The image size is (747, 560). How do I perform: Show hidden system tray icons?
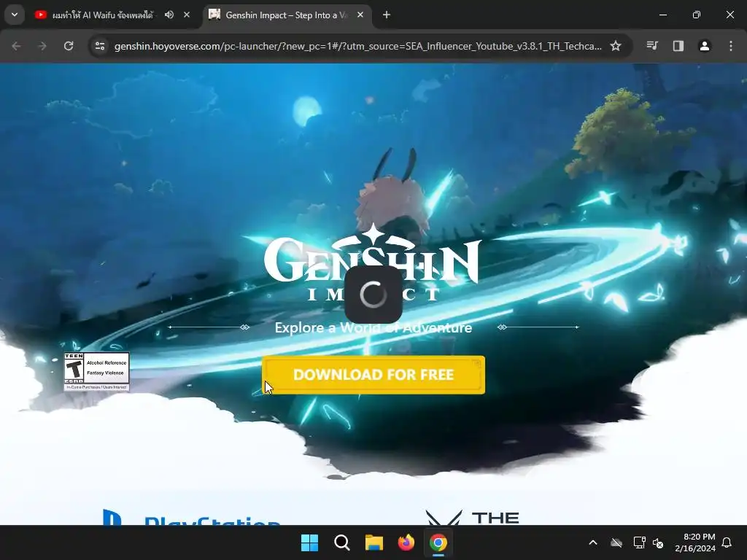[593, 542]
